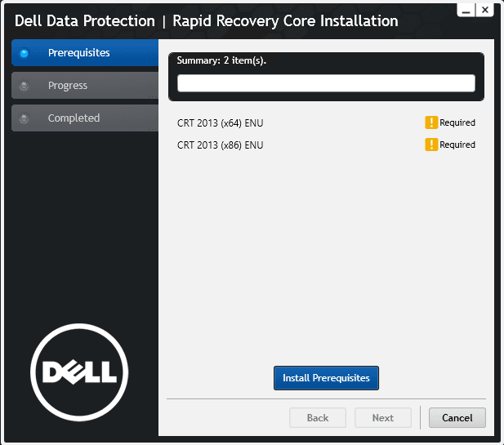
Task: Click the grey Completed step bullet icon
Action: click(x=24, y=118)
